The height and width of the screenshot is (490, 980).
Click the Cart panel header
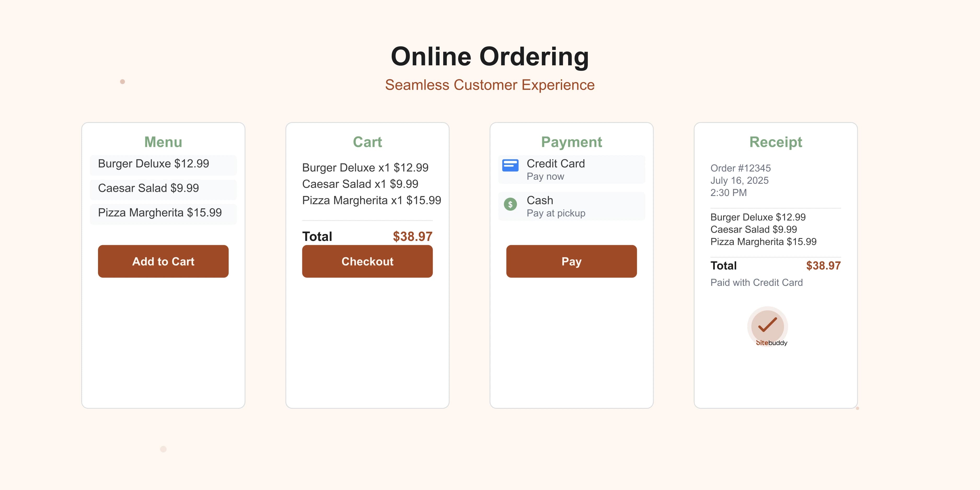coord(367,142)
